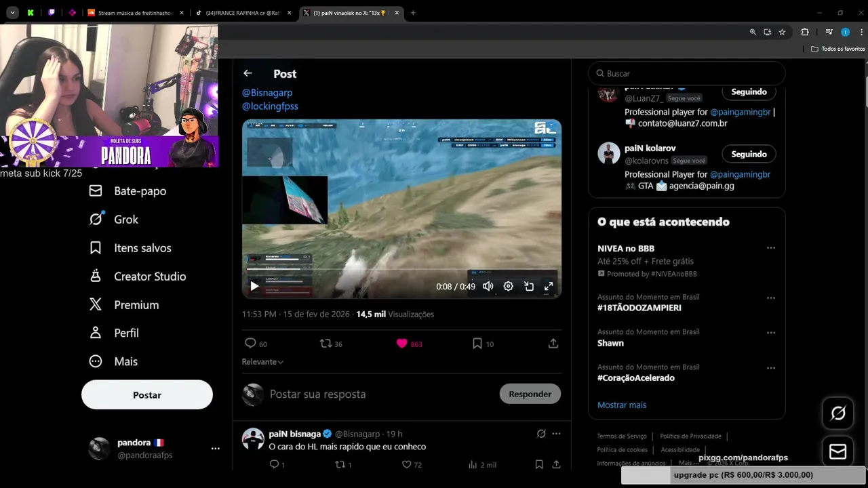Play the embedded video

254,286
